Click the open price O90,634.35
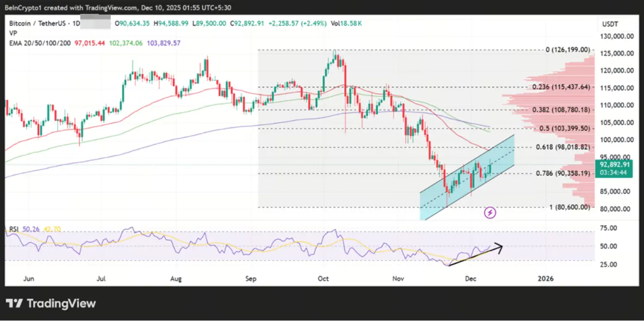 coord(132,23)
